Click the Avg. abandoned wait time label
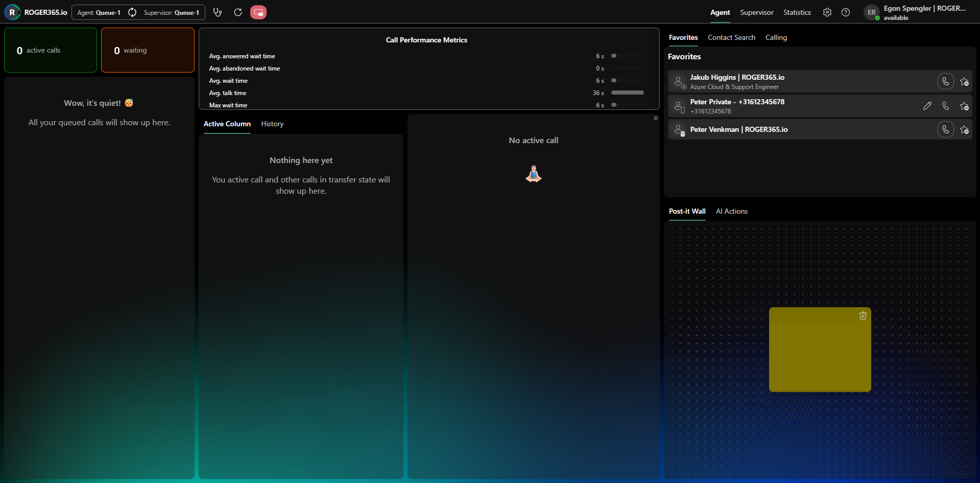Screen dimensions: 980x483 (245, 68)
